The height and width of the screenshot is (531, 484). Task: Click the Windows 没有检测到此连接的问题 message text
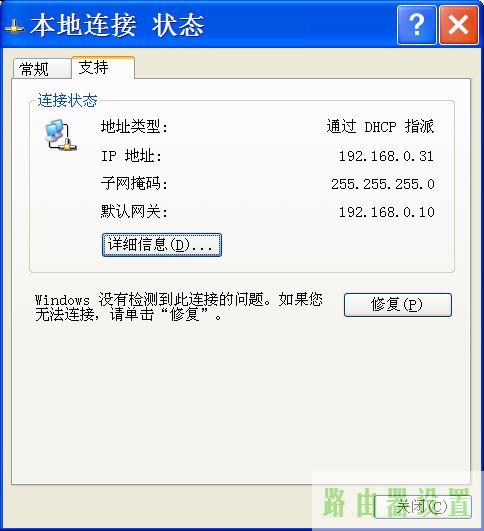click(179, 307)
